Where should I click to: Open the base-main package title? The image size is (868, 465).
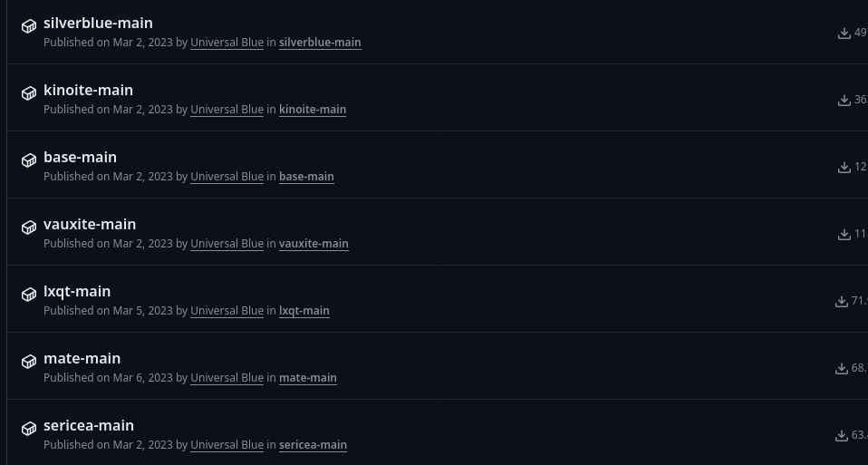click(80, 157)
